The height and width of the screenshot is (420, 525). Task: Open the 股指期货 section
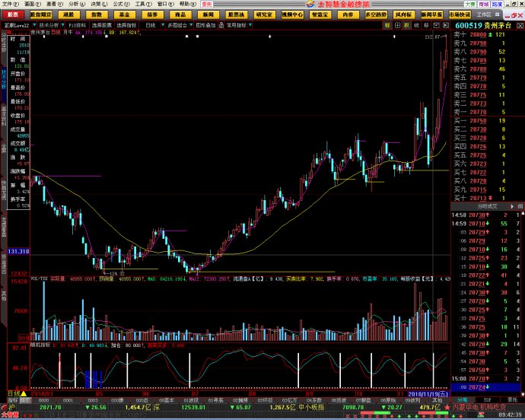41,14
